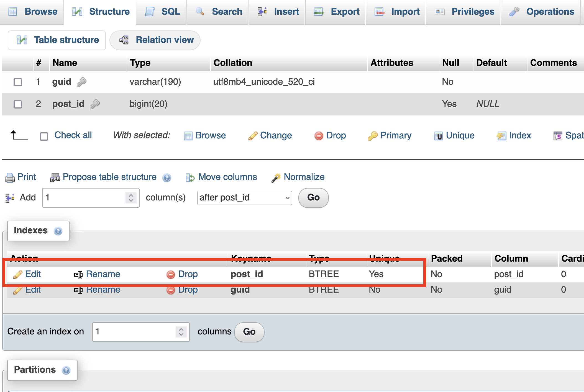The height and width of the screenshot is (392, 584).
Task: Click the Unique link for selected columns
Action: coord(460,135)
